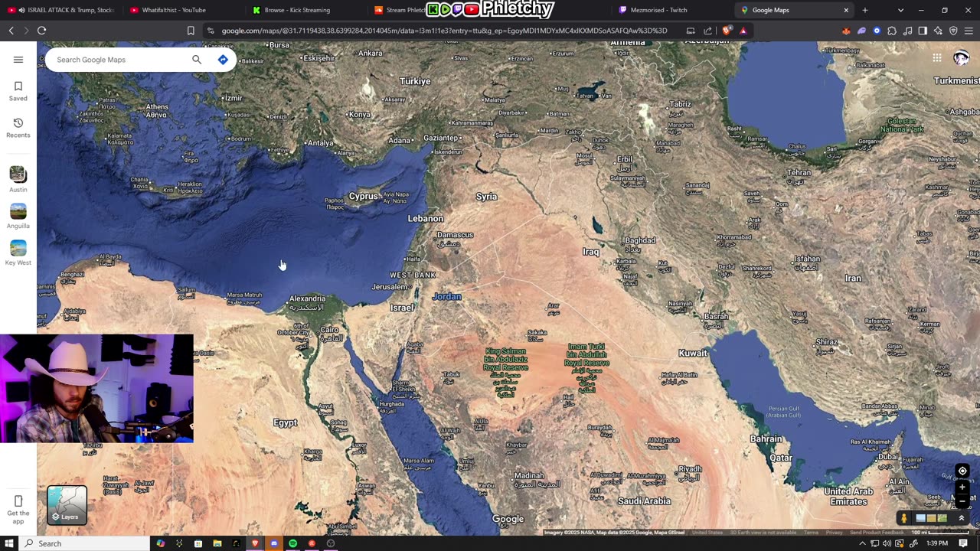
Task: Click the search magnifier in Google Maps
Action: (197, 60)
